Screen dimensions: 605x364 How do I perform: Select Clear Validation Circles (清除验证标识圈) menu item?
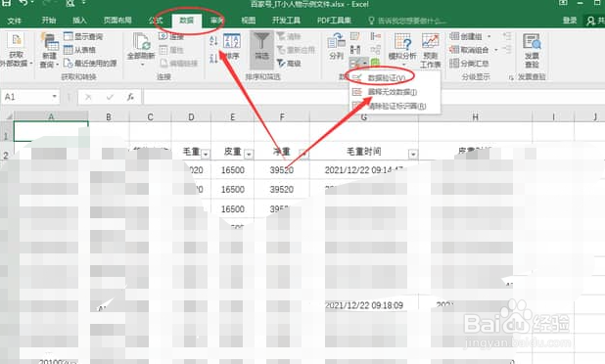[x=395, y=106]
